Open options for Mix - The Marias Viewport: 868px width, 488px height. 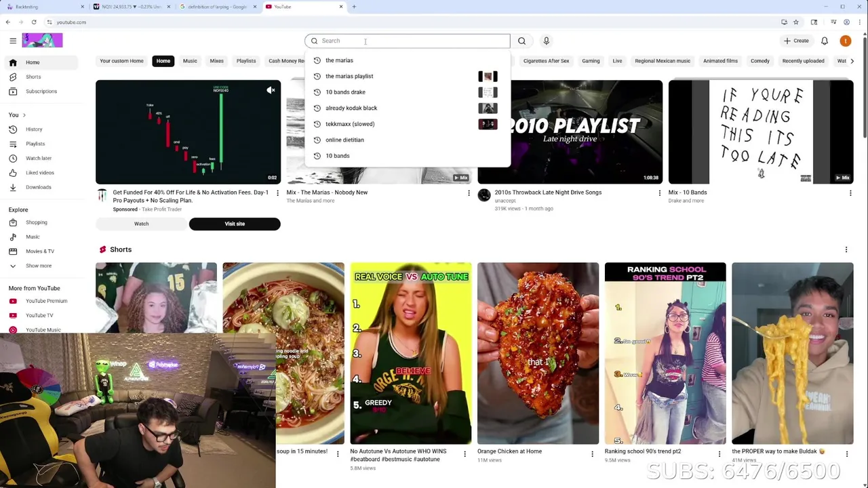tap(469, 193)
